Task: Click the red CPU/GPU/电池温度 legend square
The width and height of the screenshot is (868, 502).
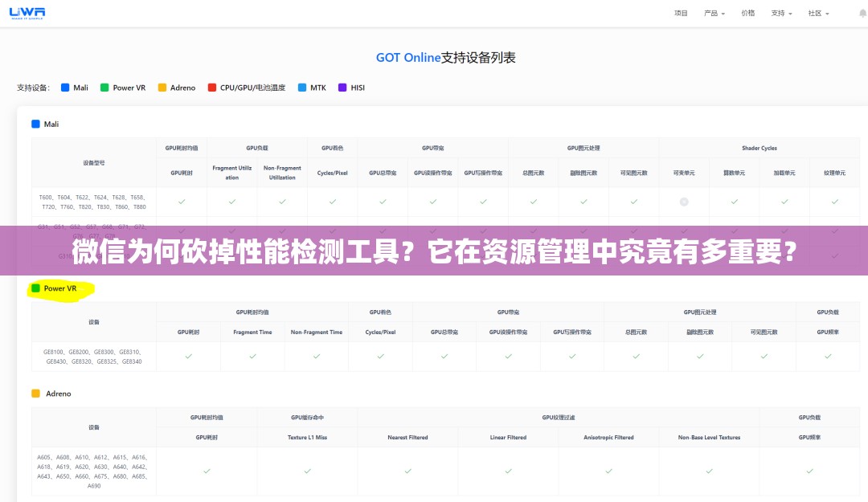Action: tap(210, 87)
